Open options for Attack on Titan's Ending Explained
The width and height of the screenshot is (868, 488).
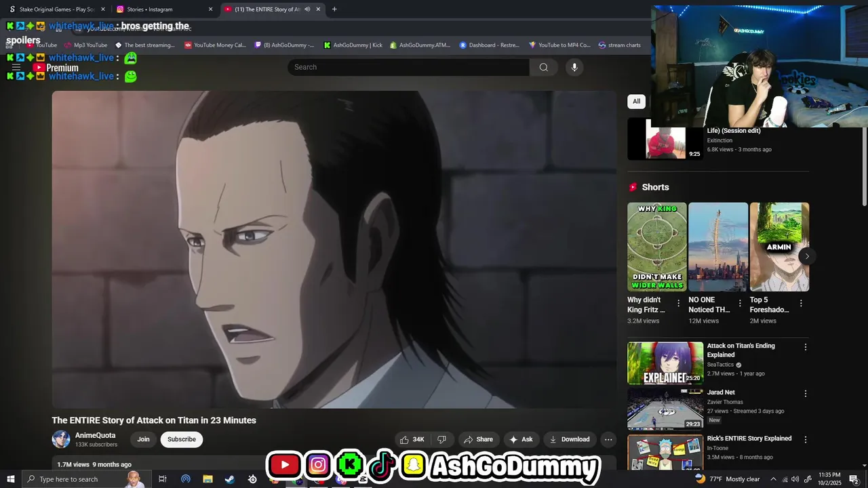click(806, 347)
